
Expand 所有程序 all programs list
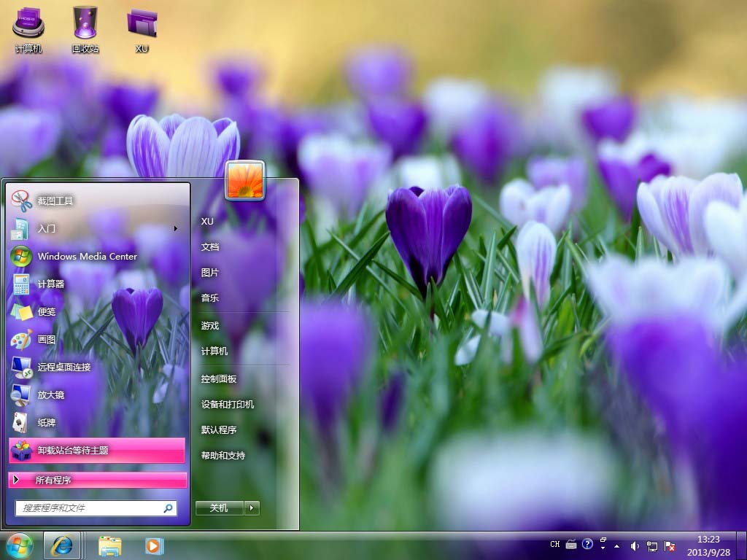coord(96,480)
